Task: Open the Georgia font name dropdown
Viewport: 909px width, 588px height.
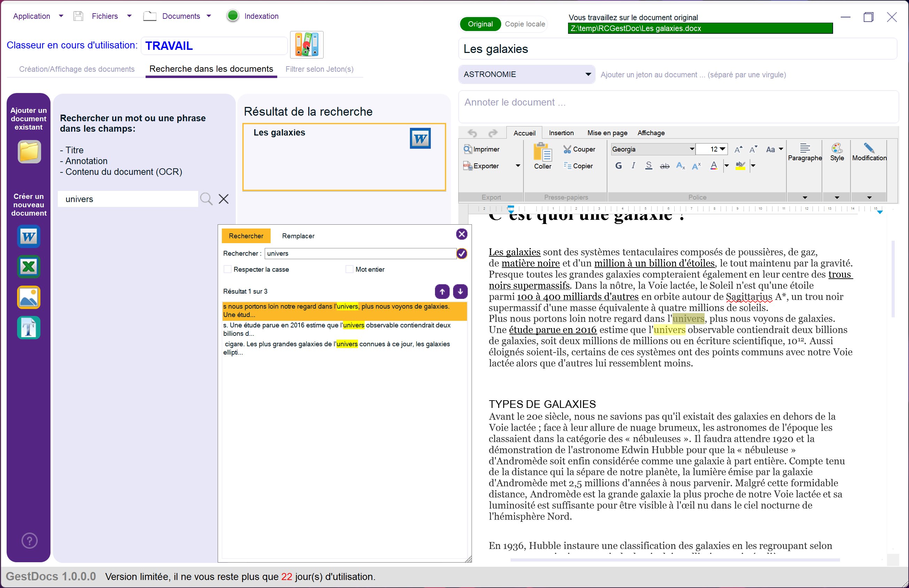Action: click(691, 149)
